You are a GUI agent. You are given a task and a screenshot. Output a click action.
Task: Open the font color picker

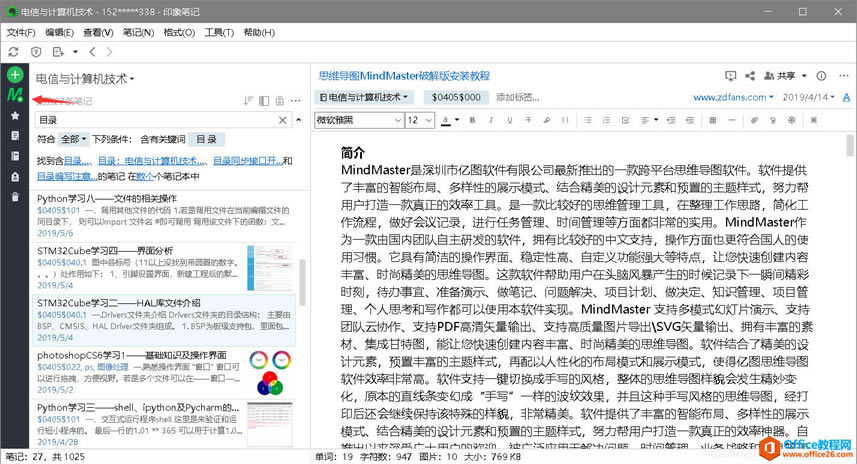[449, 120]
